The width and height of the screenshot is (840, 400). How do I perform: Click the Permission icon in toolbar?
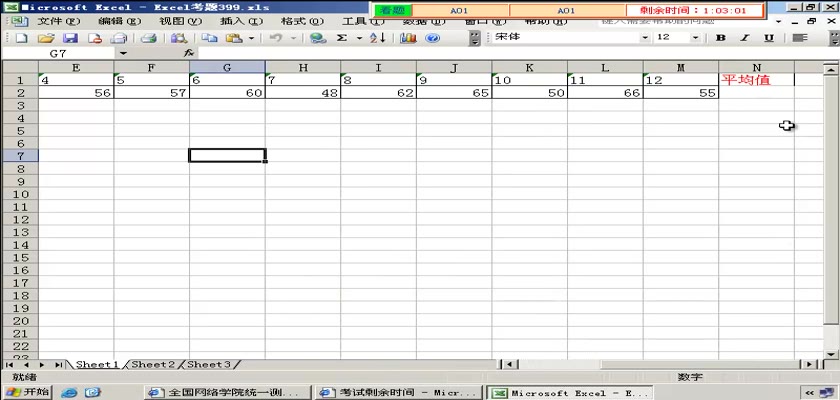pyautogui.click(x=95, y=38)
